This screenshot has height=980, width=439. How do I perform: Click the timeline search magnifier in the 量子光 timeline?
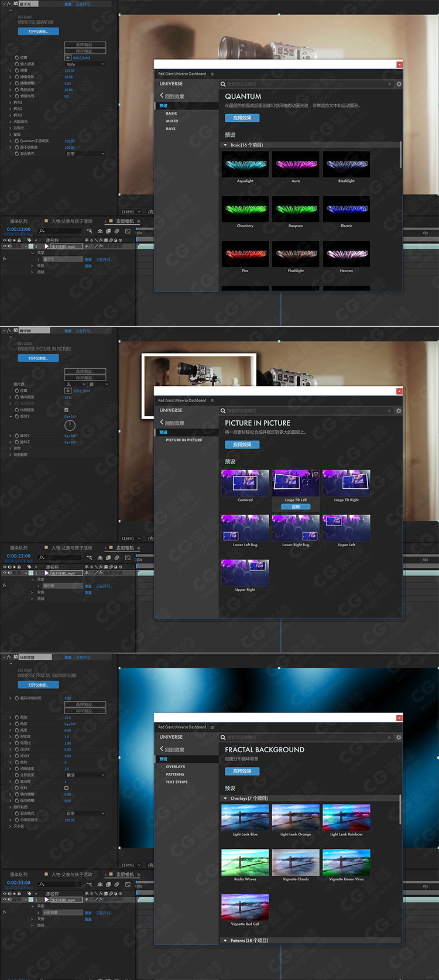click(42, 231)
